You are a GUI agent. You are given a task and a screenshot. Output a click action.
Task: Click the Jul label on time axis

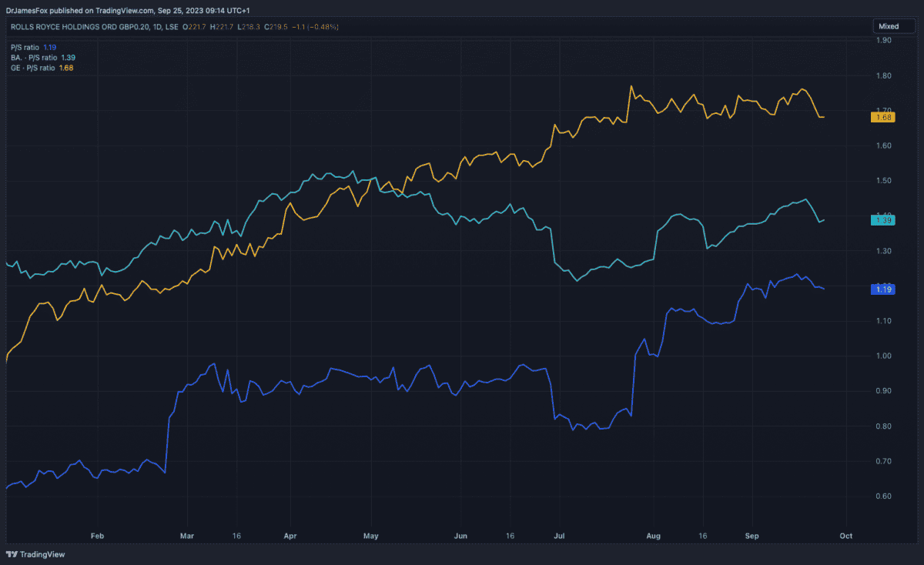[560, 534]
